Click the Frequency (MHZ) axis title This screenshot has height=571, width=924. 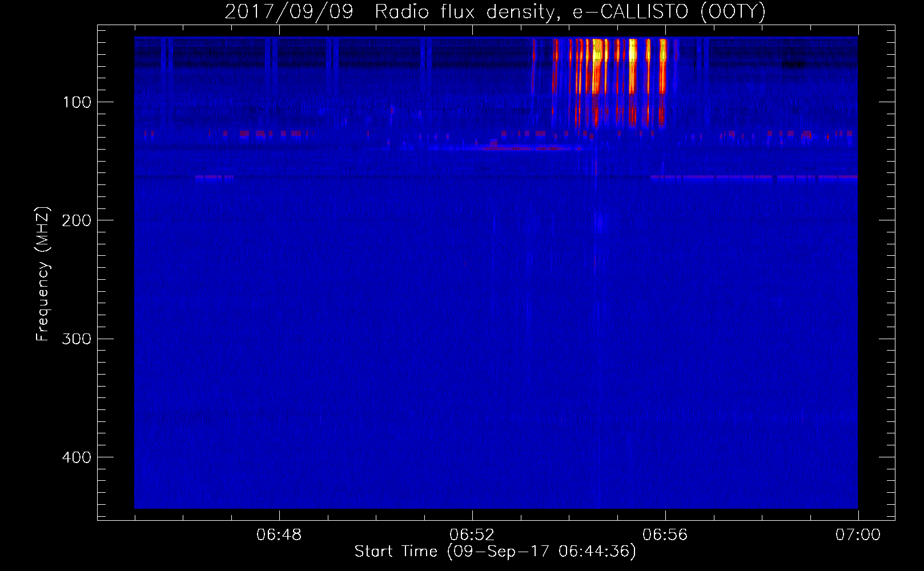(x=43, y=274)
